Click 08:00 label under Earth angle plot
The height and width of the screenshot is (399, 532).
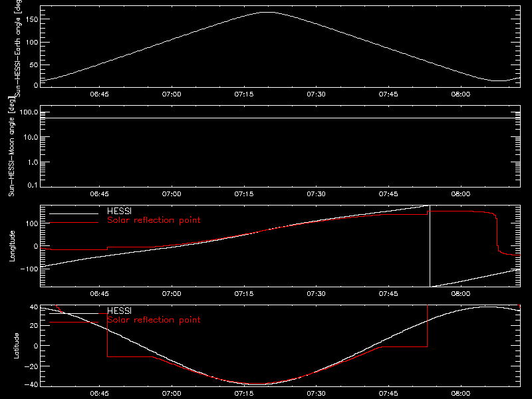(x=461, y=94)
